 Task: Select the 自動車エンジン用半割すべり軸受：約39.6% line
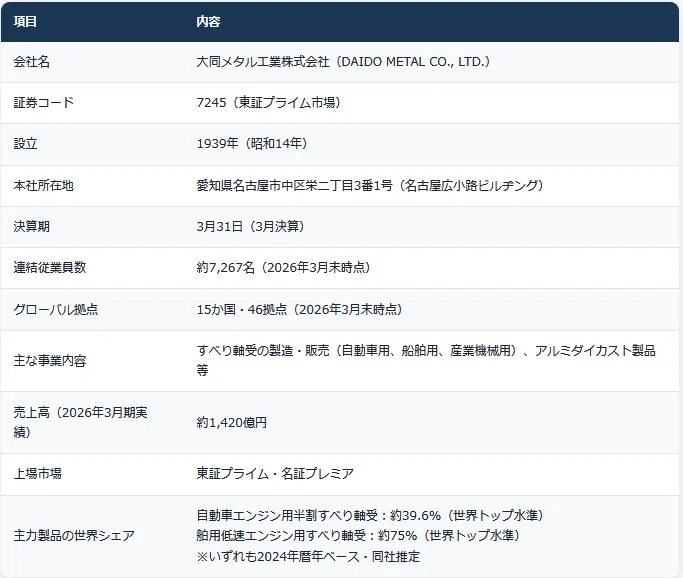[370, 515]
